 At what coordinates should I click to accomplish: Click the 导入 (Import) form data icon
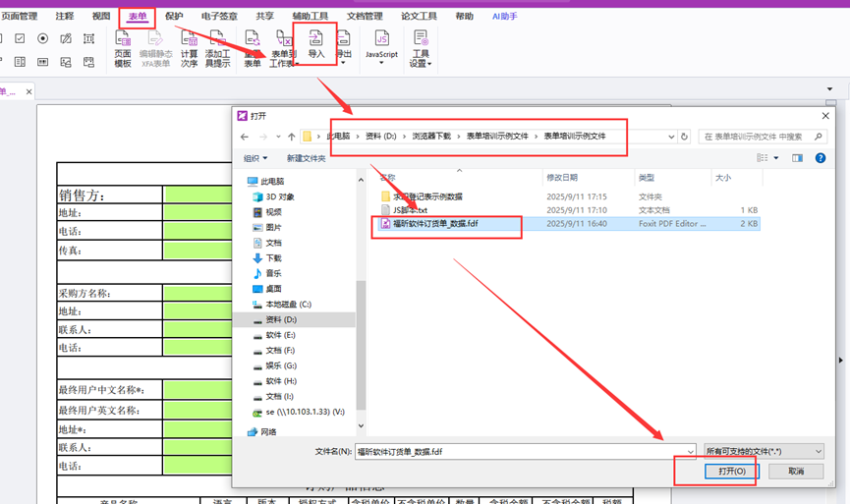[x=316, y=44]
